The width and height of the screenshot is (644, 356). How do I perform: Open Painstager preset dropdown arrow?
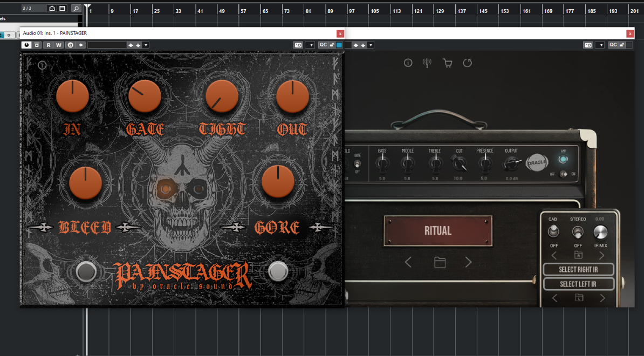pos(146,45)
